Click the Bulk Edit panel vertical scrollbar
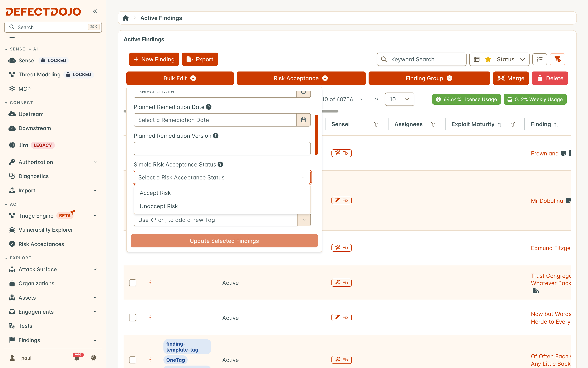588x368 pixels. pyautogui.click(x=316, y=135)
